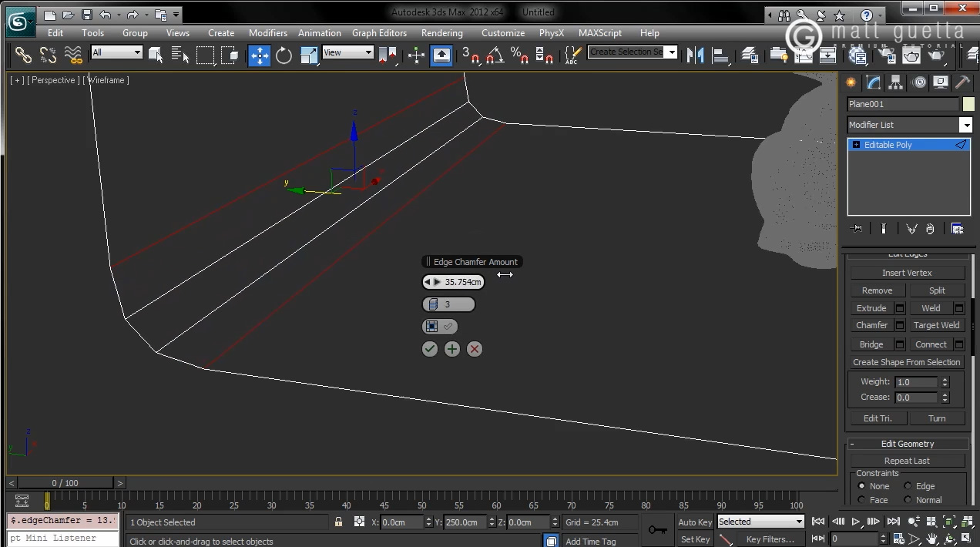The height and width of the screenshot is (547, 980).
Task: Open the Create command panel tab
Action: 851,82
